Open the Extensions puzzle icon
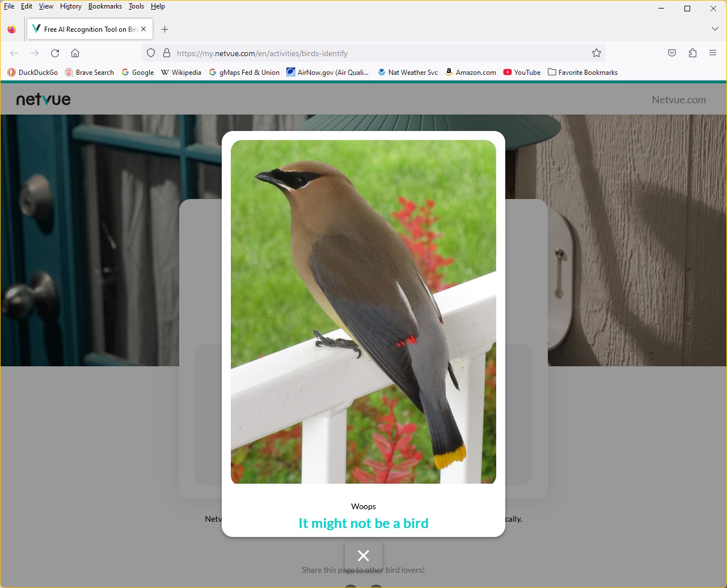727x588 pixels. point(692,53)
